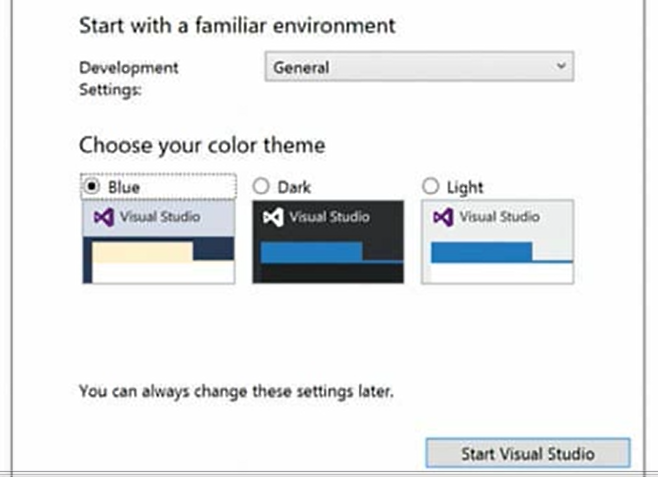Image resolution: width=658 pixels, height=477 pixels.
Task: Click the Blue theme preview thumbnail
Action: [159, 242]
